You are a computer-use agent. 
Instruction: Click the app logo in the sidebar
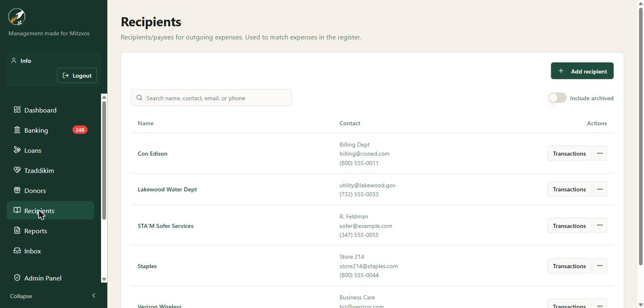coord(17,17)
